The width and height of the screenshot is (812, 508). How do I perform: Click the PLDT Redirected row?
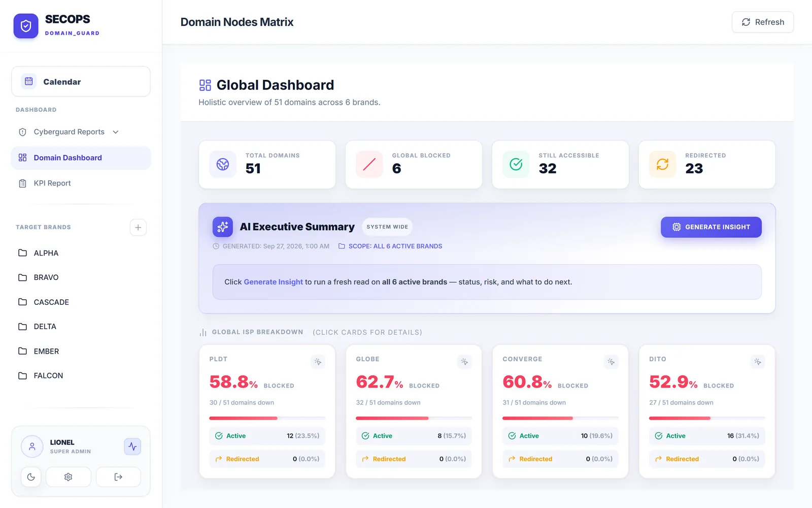click(x=267, y=459)
